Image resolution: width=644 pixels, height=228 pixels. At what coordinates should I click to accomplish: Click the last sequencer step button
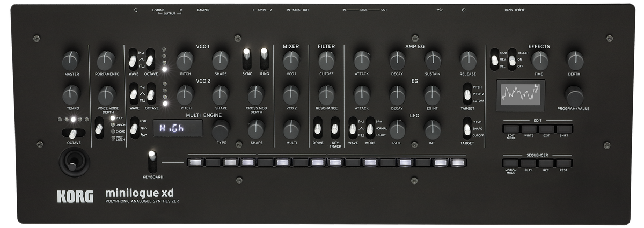(458, 162)
